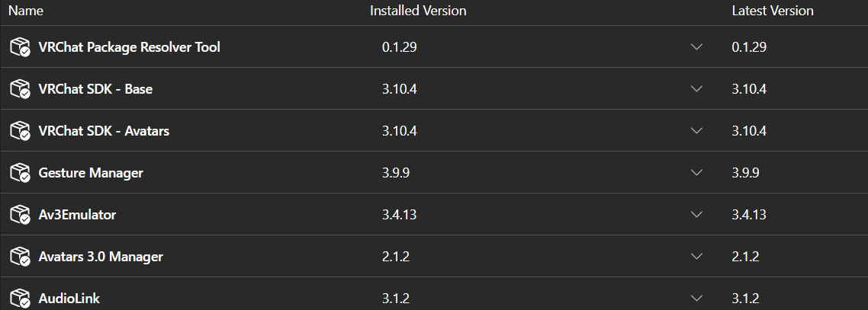Click the VRChat SDK - Avatars package icon
The width and height of the screenshot is (868, 310).
pos(20,131)
